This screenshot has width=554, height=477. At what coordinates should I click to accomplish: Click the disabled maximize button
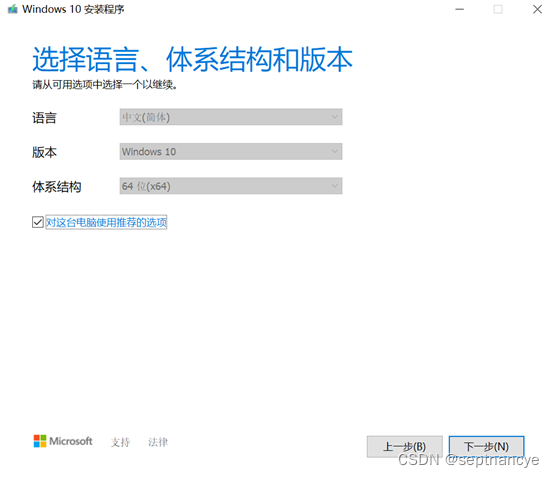(498, 10)
